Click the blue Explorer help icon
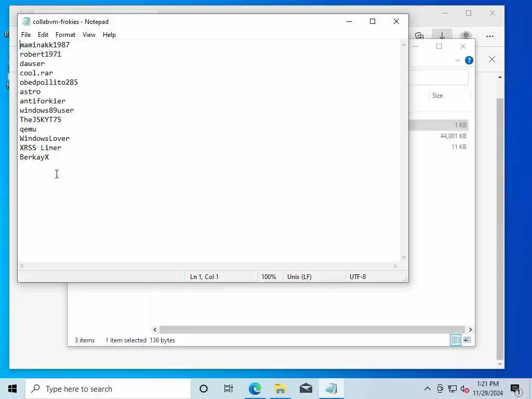Viewport: 532px width, 399px height. tap(469, 60)
